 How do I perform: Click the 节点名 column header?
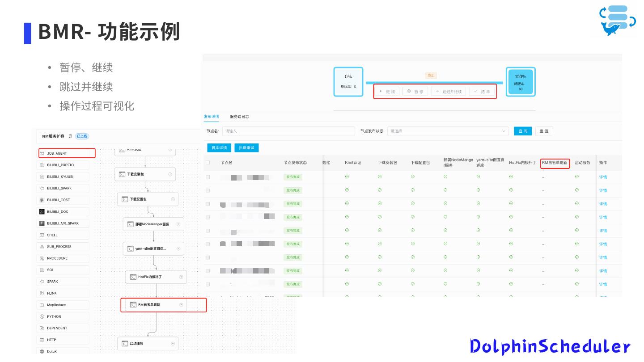[x=227, y=163]
